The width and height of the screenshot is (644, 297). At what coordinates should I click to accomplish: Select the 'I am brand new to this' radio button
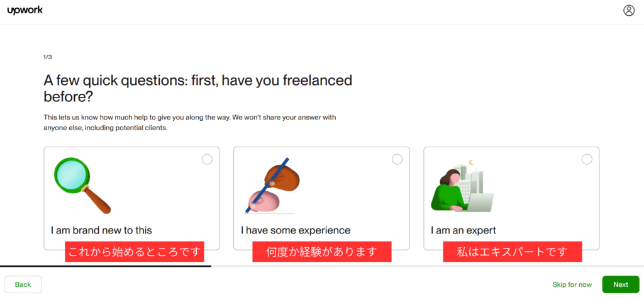207,159
